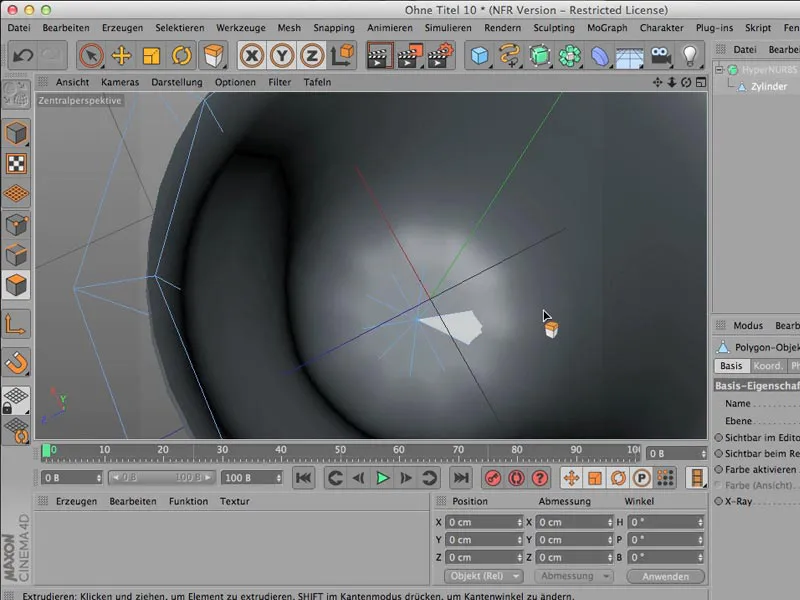The width and height of the screenshot is (800, 600).
Task: Open the deformer objects icon
Action: pyautogui.click(x=600, y=55)
